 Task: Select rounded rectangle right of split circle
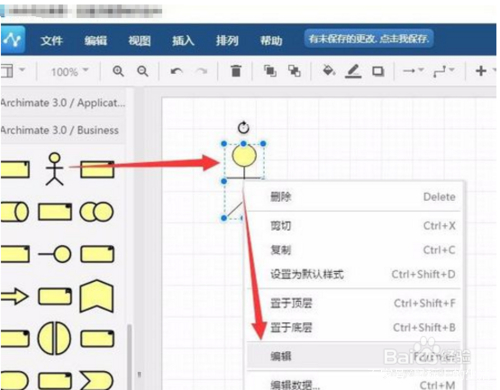(97, 338)
